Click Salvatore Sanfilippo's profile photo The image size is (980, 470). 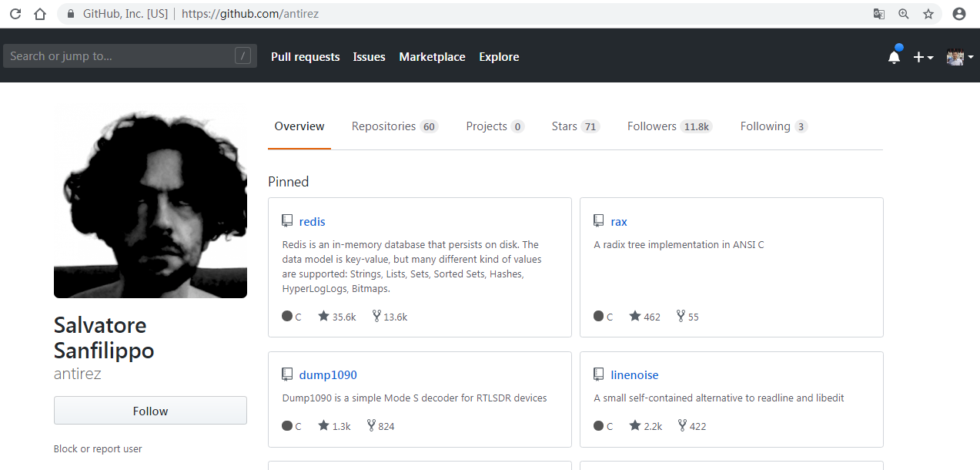pos(150,202)
